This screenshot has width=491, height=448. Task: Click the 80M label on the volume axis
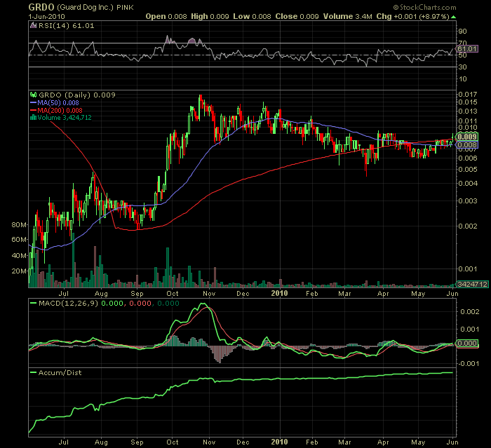click(x=19, y=225)
